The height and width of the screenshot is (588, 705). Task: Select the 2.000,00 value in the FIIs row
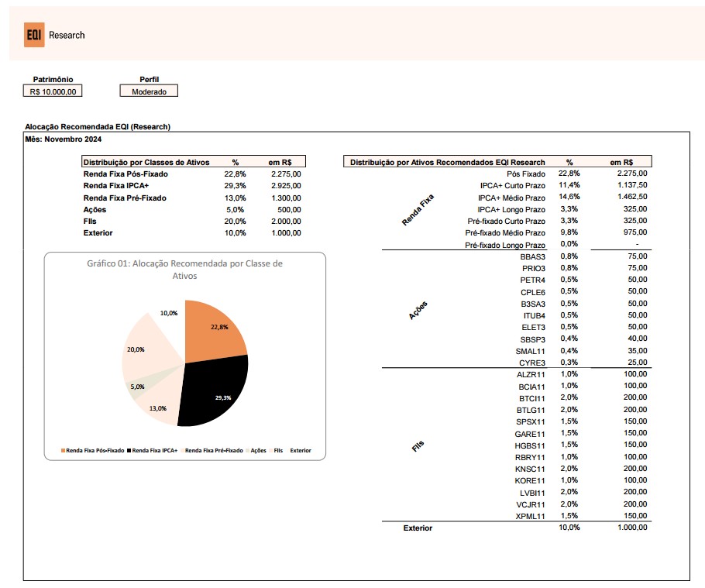pyautogui.click(x=286, y=221)
